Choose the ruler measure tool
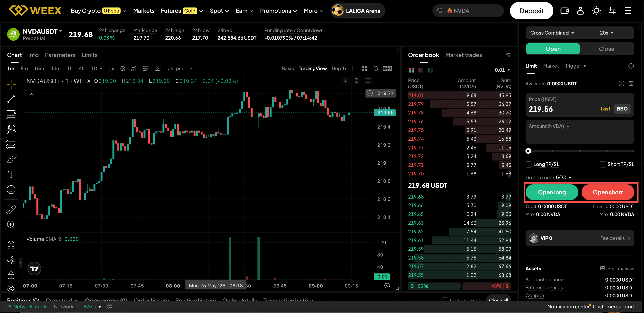 (11, 209)
